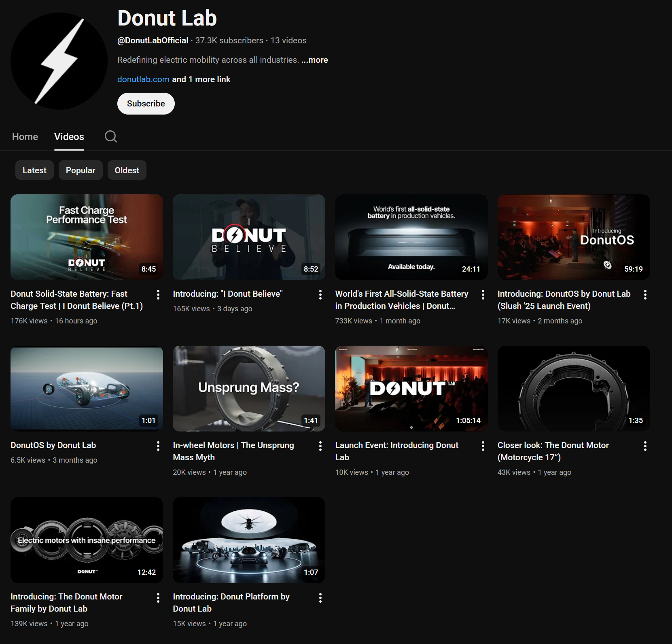Expand channel description with ...more
Image resolution: width=672 pixels, height=644 pixels.
[315, 60]
